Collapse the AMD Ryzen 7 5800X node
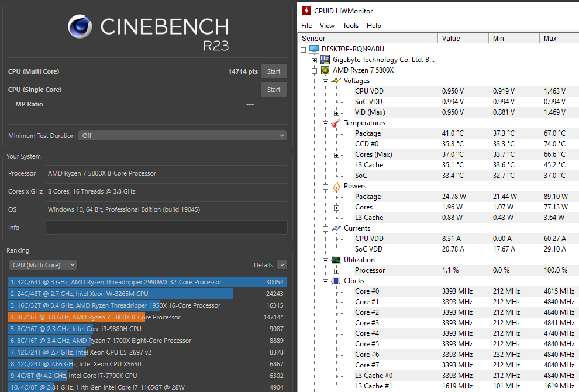Screen dimensions: 579x392 point(314,71)
